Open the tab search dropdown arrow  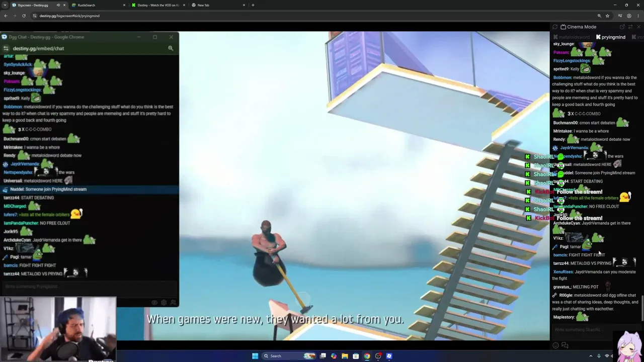(5, 5)
